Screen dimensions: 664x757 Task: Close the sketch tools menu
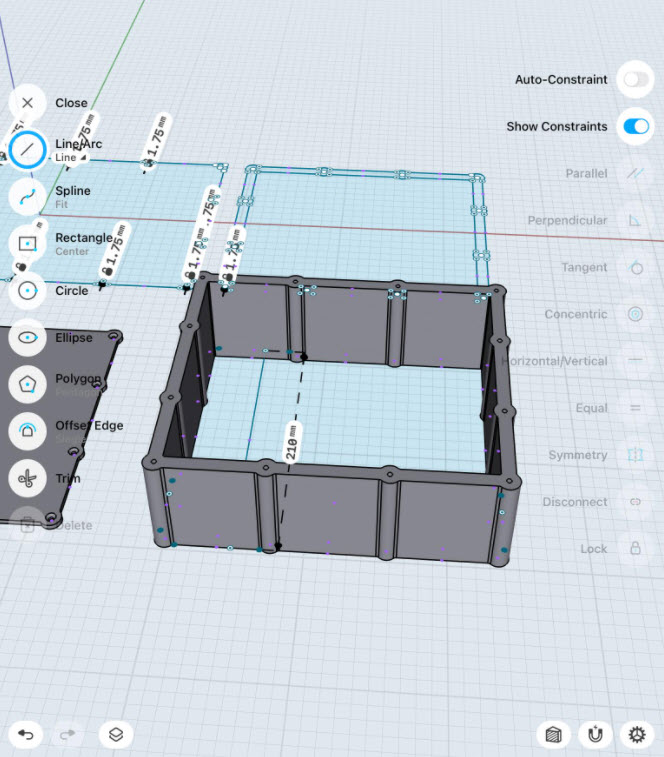[x=28, y=103]
